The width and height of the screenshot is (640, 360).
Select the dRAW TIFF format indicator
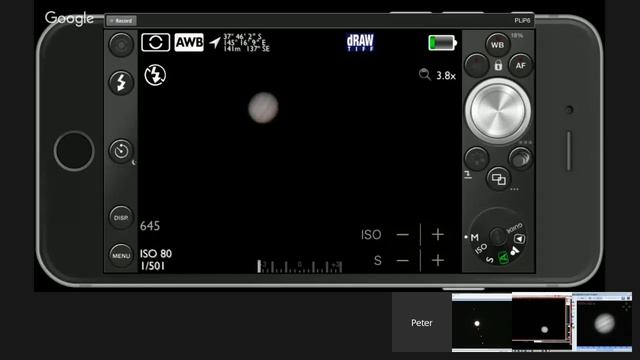point(360,42)
